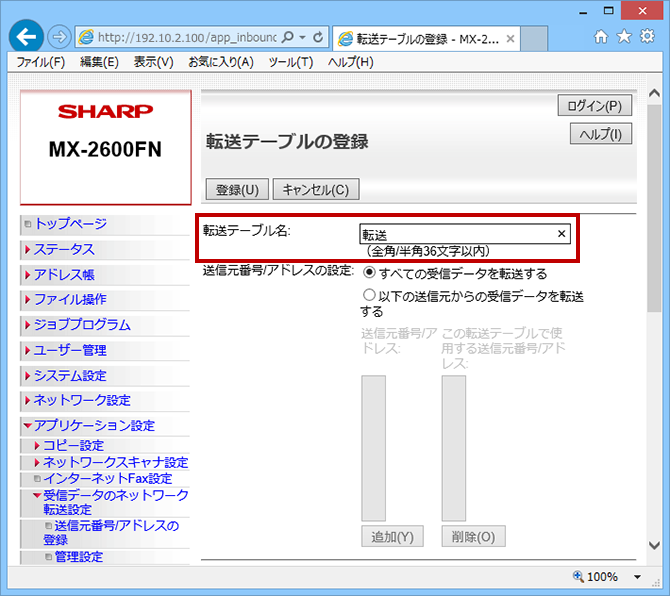The image size is (670, 596).
Task: Select すべての受信データを転送する radio option
Action: [369, 273]
